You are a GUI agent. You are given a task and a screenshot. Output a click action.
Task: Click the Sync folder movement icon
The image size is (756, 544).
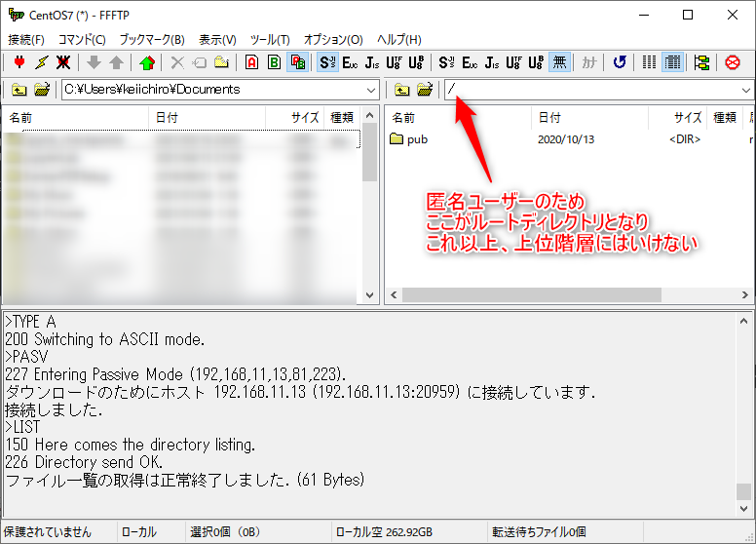(701, 62)
